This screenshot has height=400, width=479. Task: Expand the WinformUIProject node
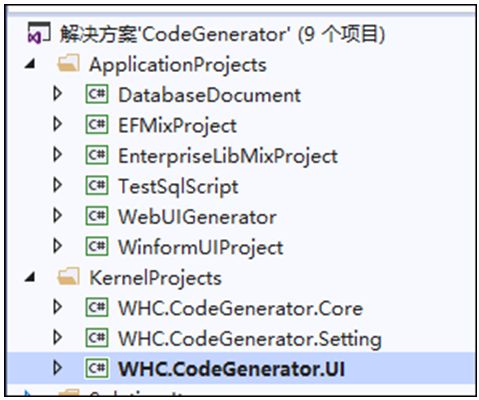pos(58,246)
